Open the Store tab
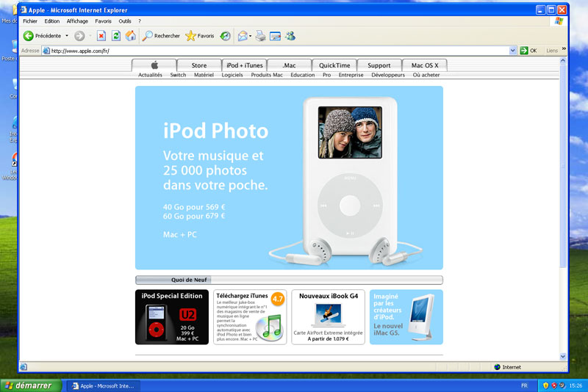Viewport: 588px width, 392px height. click(198, 65)
